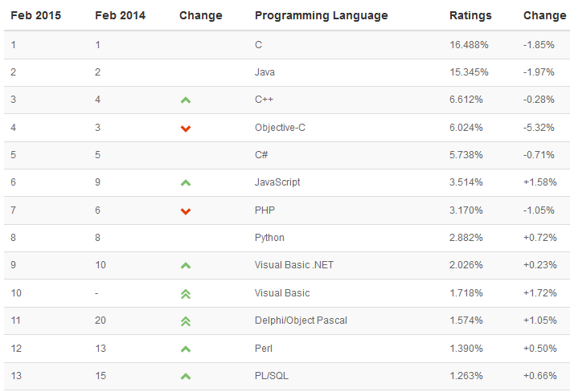The height and width of the screenshot is (392, 570).
Task: Click the +1.58% change for JavaScript
Action: [x=539, y=182]
